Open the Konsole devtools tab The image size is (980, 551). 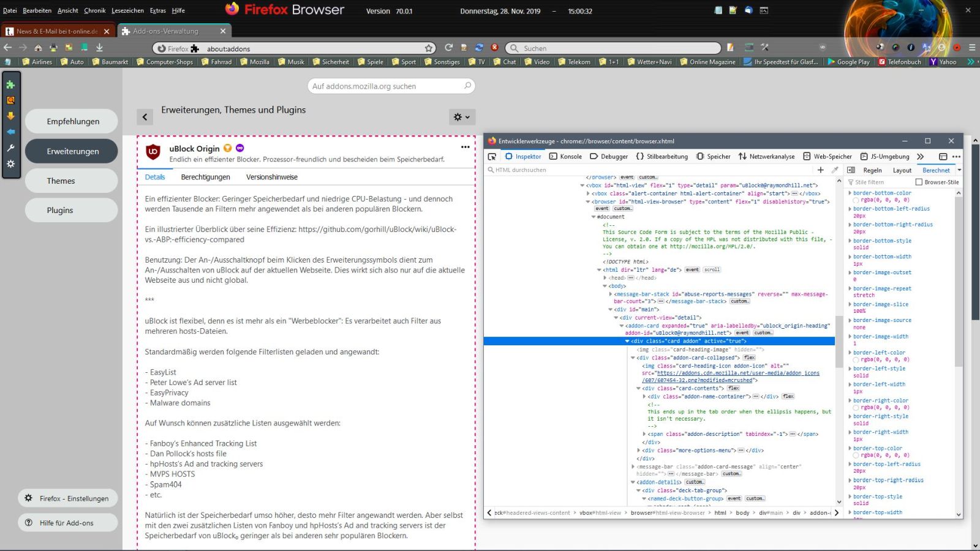pyautogui.click(x=565, y=157)
